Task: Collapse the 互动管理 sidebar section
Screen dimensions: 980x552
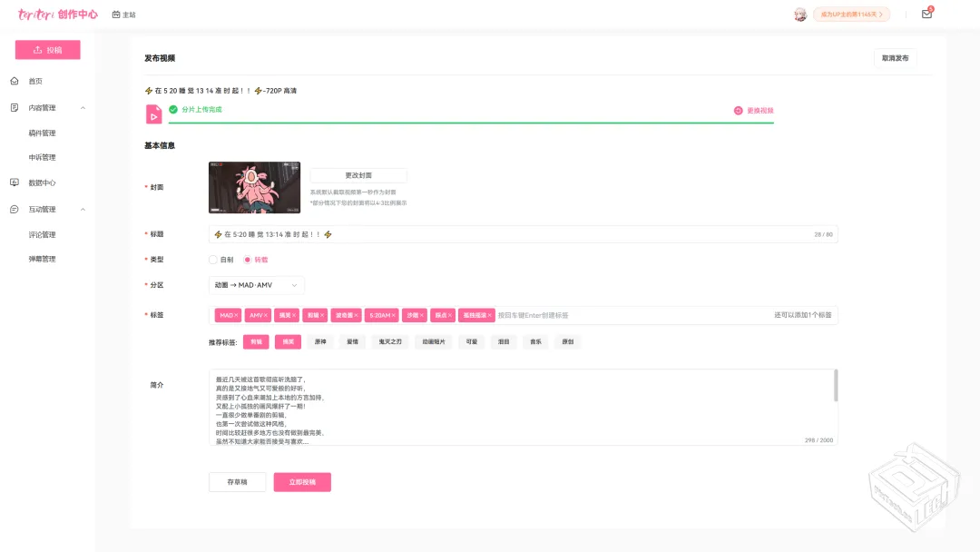Action: [x=83, y=210]
